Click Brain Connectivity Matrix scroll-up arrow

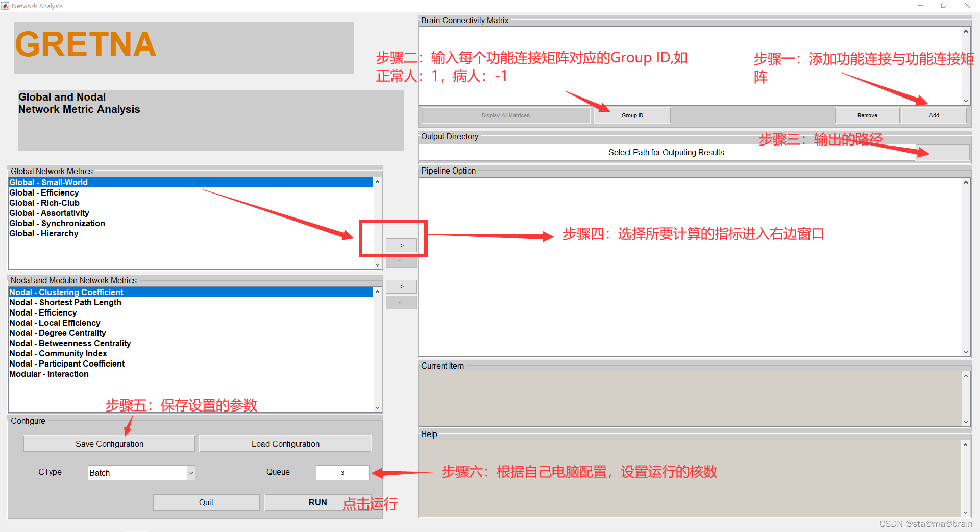point(966,32)
